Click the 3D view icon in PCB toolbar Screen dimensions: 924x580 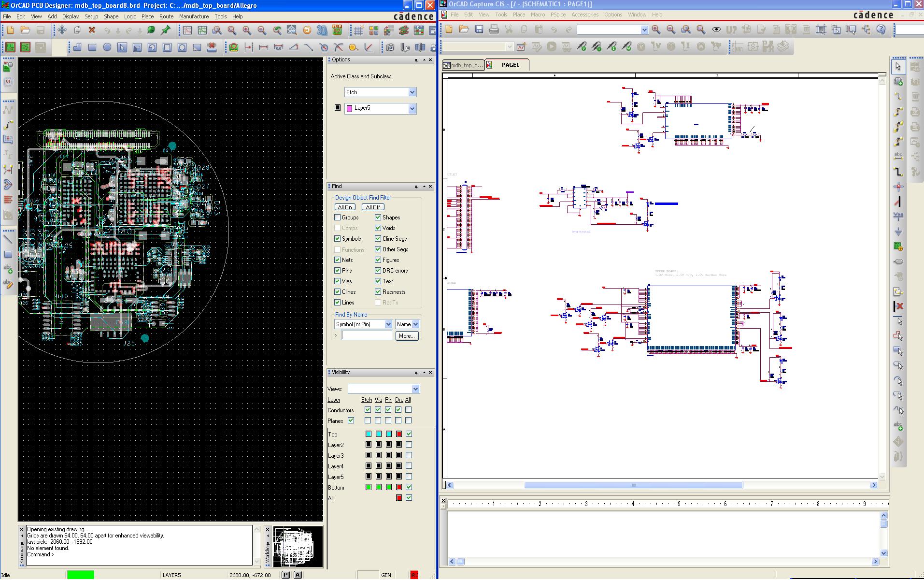click(x=322, y=30)
